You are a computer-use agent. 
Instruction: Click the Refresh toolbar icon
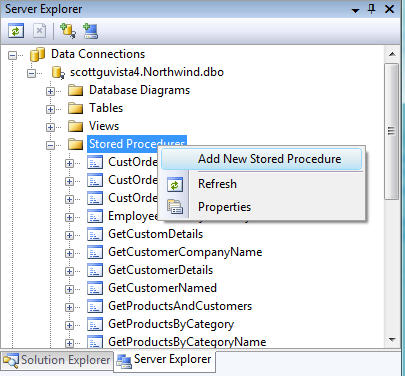16,31
